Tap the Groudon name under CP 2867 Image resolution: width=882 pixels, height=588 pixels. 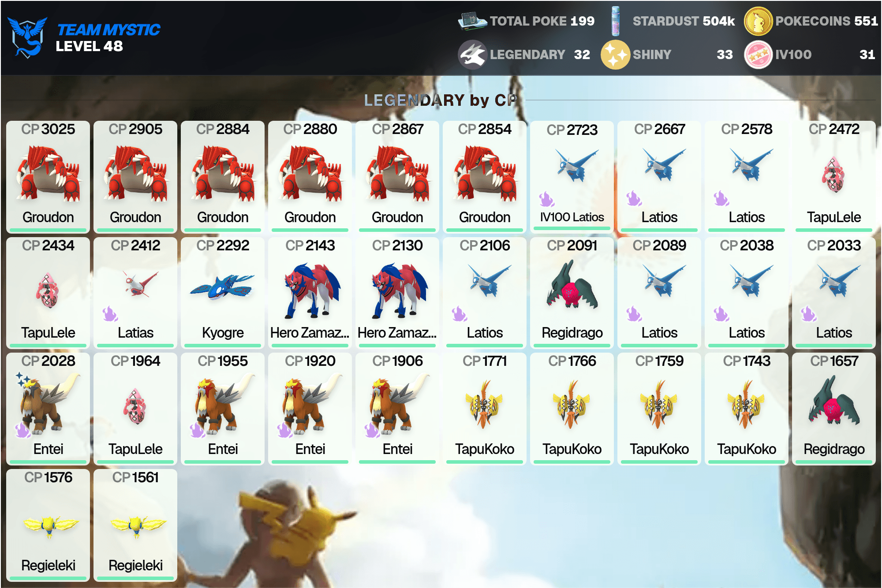coord(397,217)
